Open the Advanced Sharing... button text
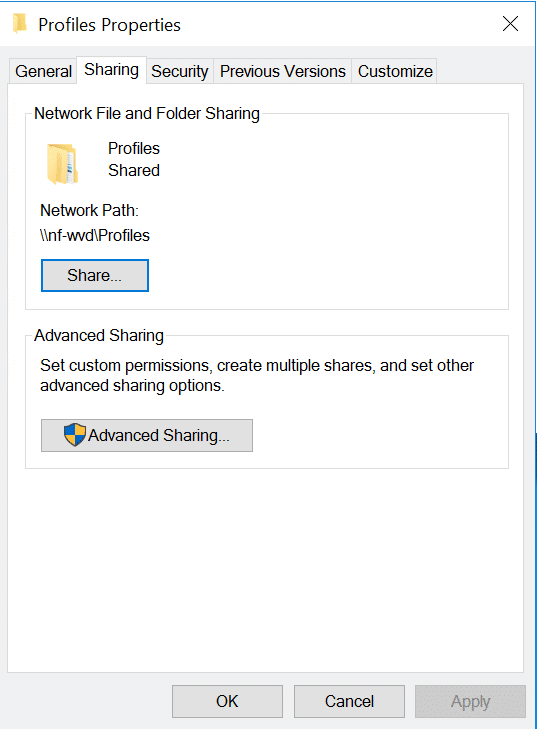This screenshot has height=729, width=537. click(x=159, y=436)
